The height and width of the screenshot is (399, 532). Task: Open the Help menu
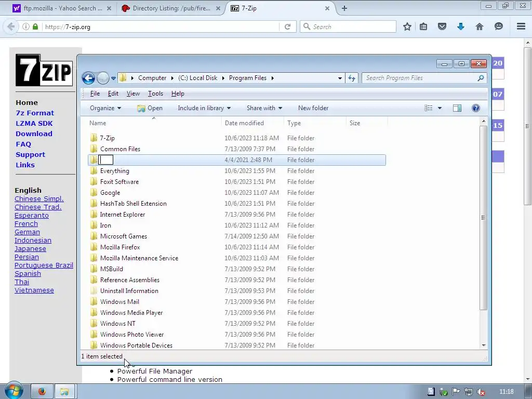(x=178, y=94)
